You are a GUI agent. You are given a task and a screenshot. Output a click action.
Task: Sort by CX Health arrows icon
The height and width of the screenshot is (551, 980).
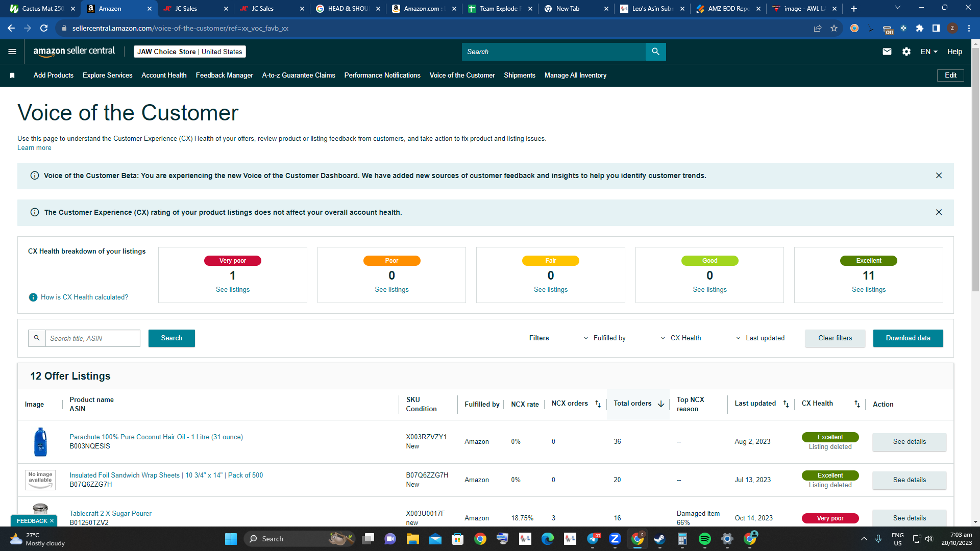coord(857,404)
